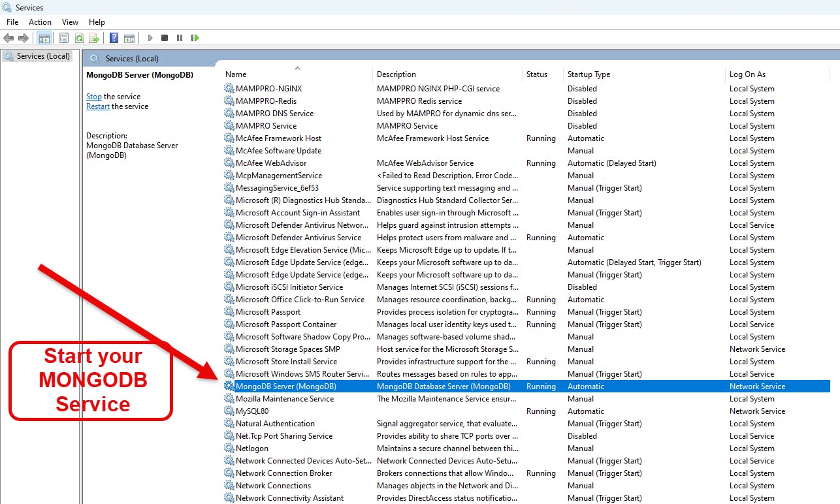Click the gear icon beside Natural Authentication
The height and width of the screenshot is (504, 840).
(229, 424)
